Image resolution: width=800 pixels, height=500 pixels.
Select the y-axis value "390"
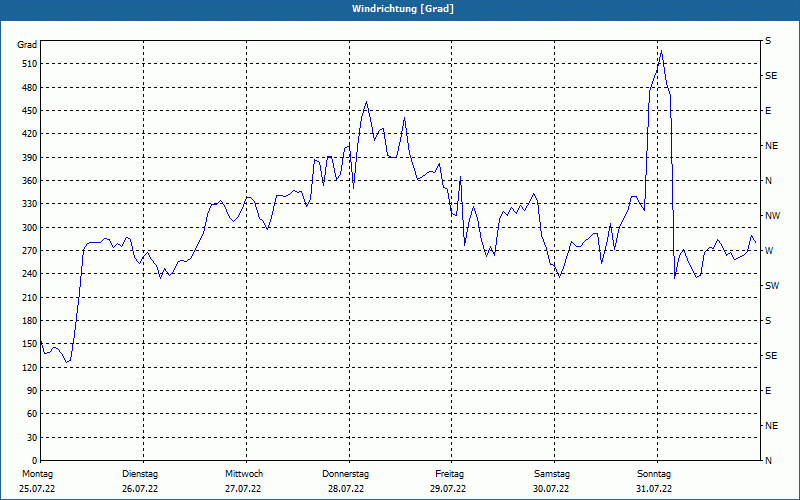click(30, 157)
